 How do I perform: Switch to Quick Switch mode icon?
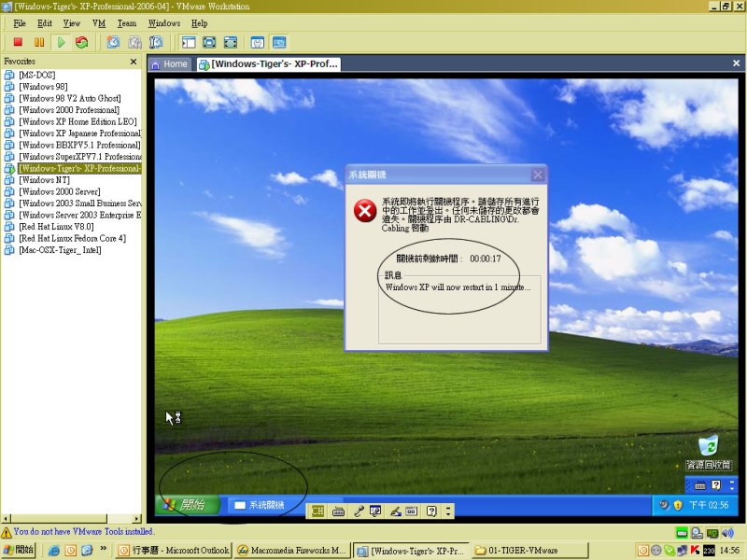coord(209,42)
